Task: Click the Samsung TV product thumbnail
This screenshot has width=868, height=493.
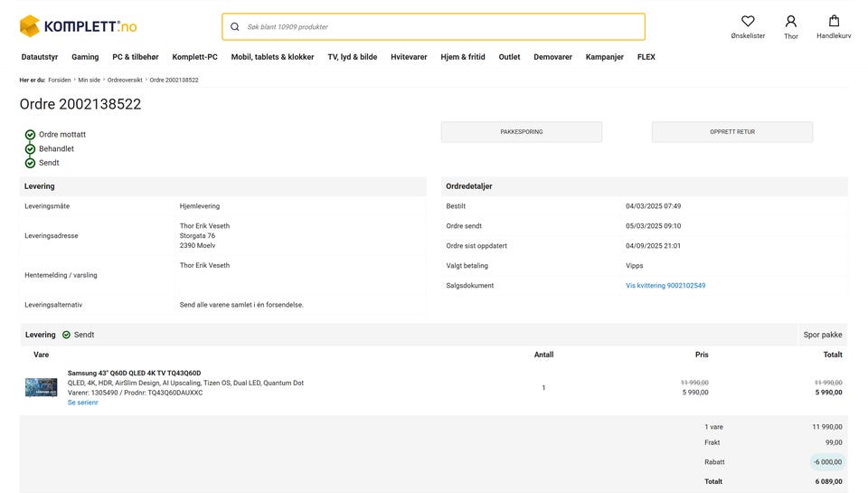Action: [x=41, y=387]
